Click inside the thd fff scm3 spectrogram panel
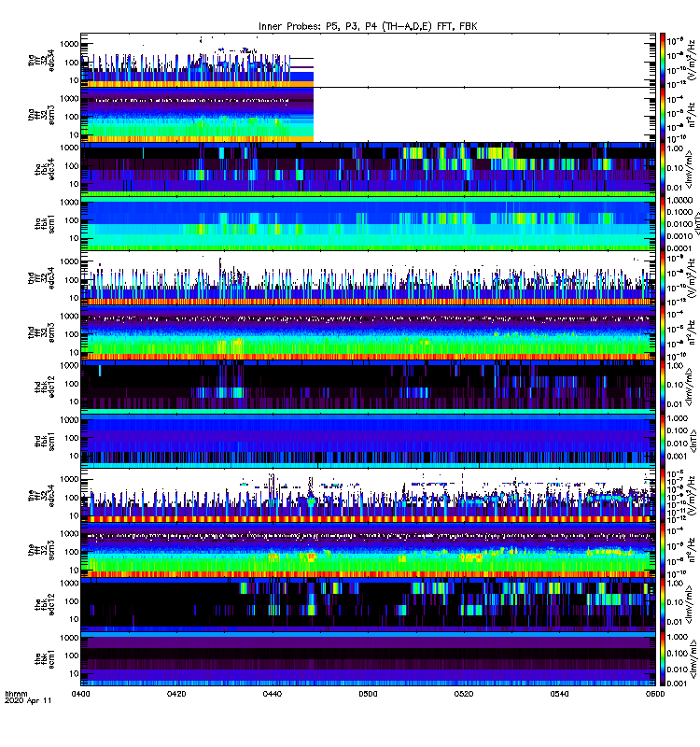The height and width of the screenshot is (747, 700). click(368, 332)
